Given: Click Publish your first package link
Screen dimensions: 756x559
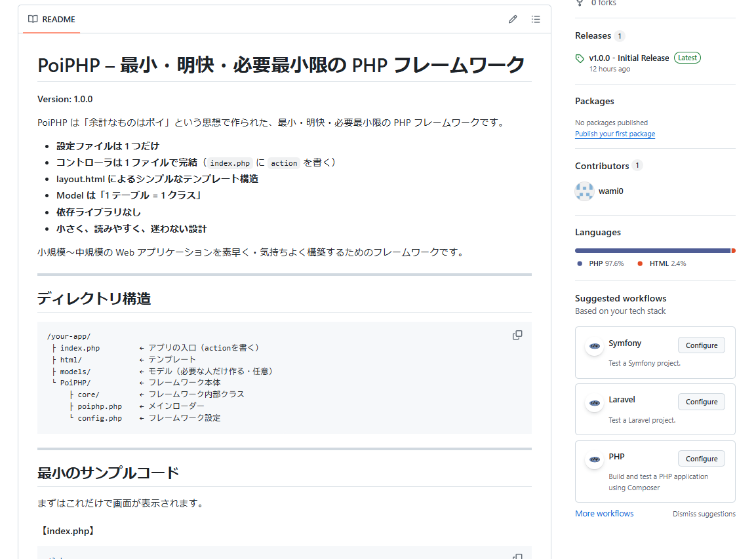Looking at the screenshot, I should point(614,134).
